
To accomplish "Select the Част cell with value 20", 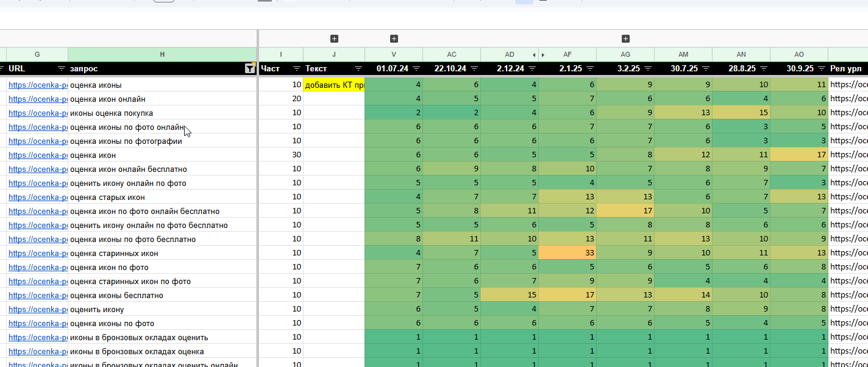I will click(281, 99).
